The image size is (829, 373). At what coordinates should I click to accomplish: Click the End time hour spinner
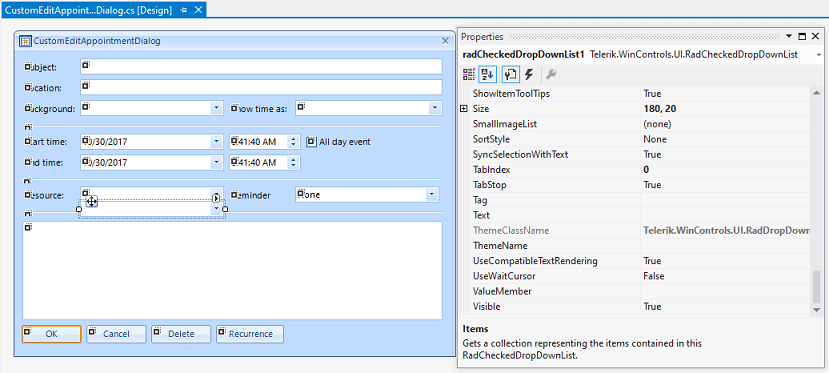click(294, 162)
